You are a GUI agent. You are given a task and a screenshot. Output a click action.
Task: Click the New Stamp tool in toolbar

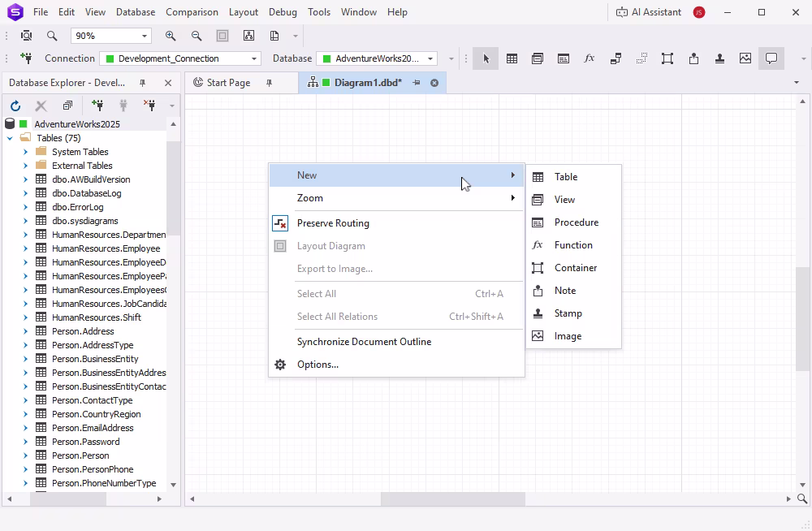tap(719, 58)
